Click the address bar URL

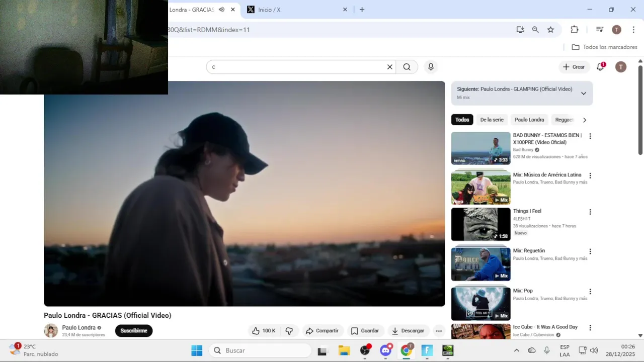pyautogui.click(x=208, y=30)
